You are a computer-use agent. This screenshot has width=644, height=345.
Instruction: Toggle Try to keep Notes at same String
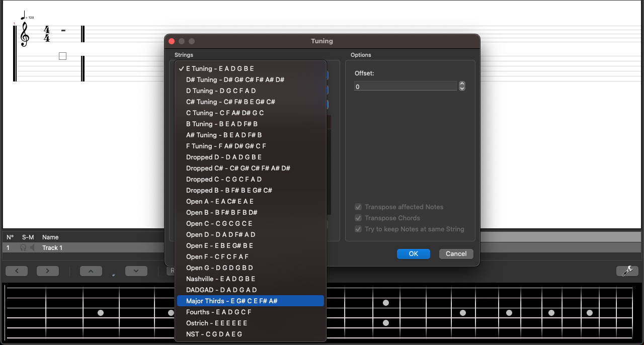358,229
